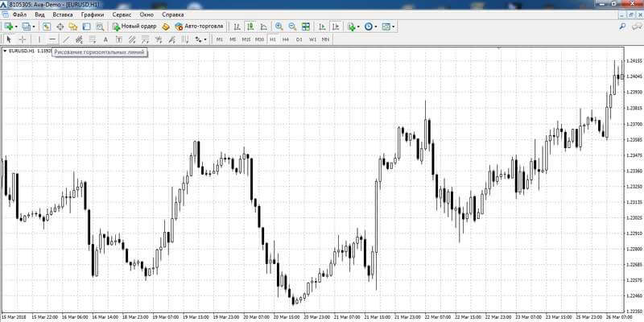644x322 pixels.
Task: Select the Crosshair tool
Action: point(23,39)
